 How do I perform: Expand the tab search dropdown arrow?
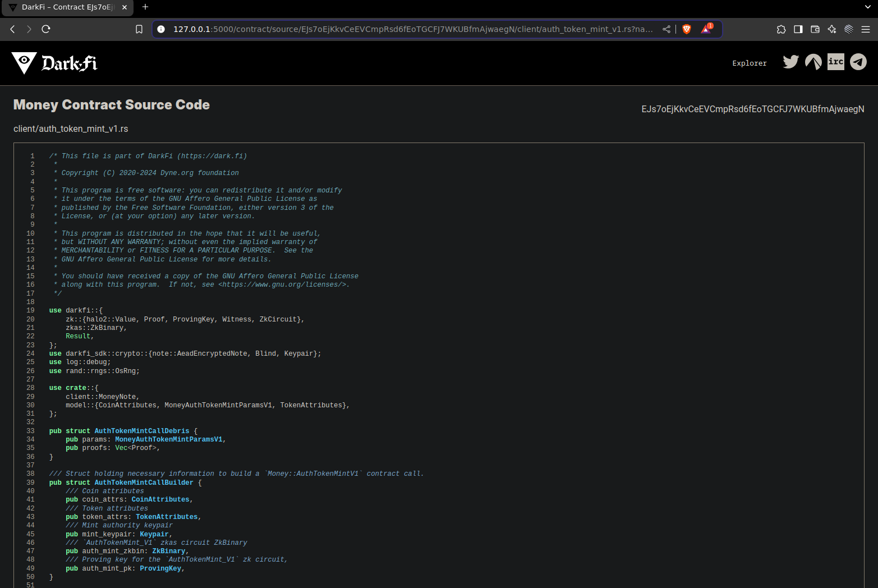point(868,7)
